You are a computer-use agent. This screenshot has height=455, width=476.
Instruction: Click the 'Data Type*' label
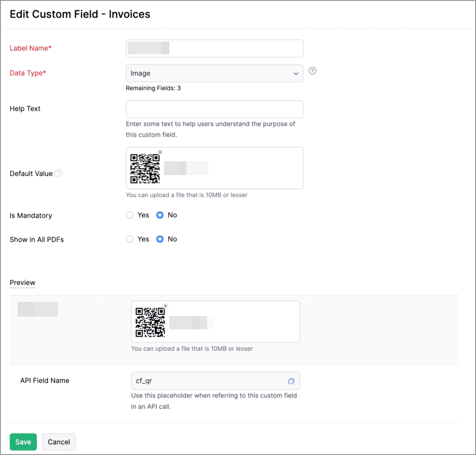pos(28,73)
